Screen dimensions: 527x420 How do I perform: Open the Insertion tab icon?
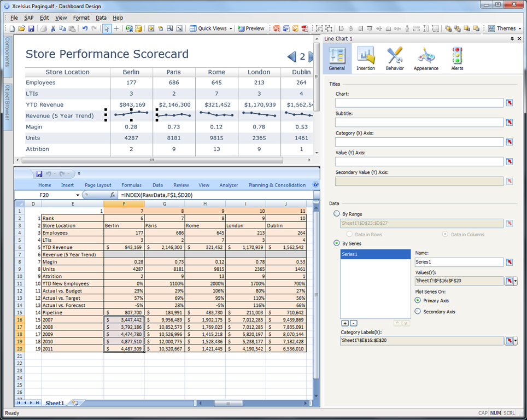click(x=366, y=56)
